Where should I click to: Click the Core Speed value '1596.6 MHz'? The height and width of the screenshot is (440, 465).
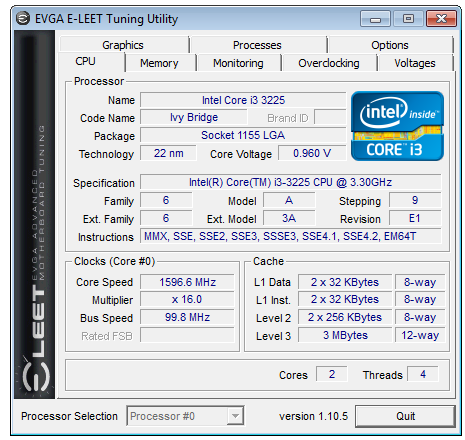pos(187,282)
